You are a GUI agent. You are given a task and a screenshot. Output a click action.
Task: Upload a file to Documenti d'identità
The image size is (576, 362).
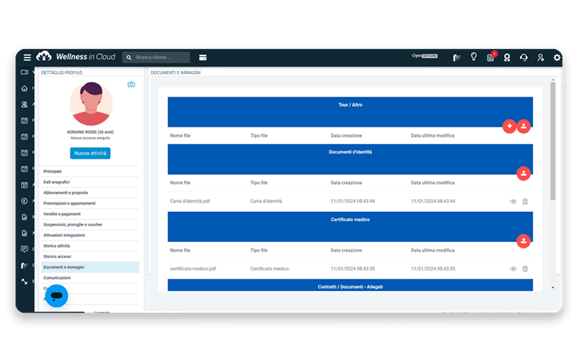(523, 173)
